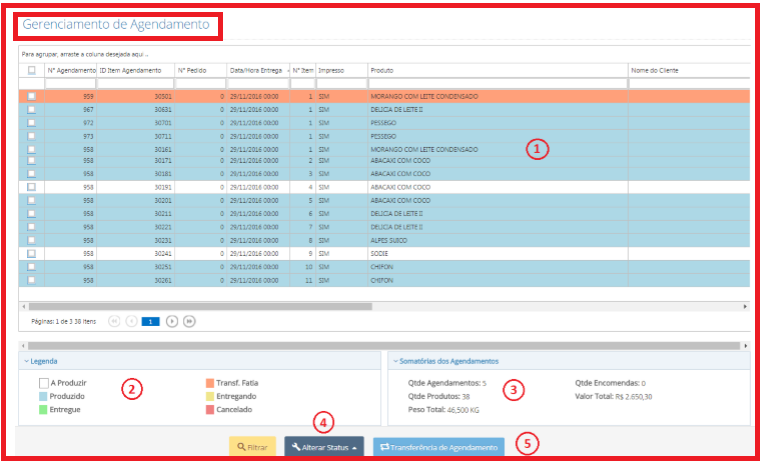Focus Produto filter field
The image size is (763, 463).
click(x=498, y=84)
